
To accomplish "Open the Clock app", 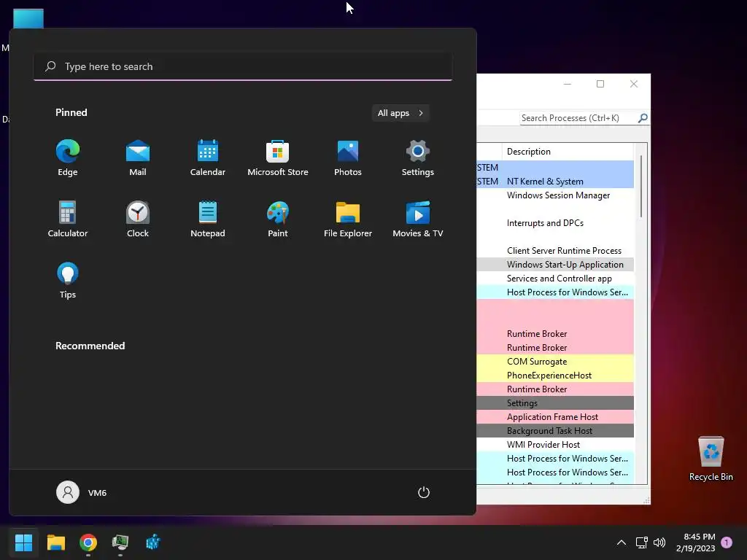I will [x=138, y=219].
